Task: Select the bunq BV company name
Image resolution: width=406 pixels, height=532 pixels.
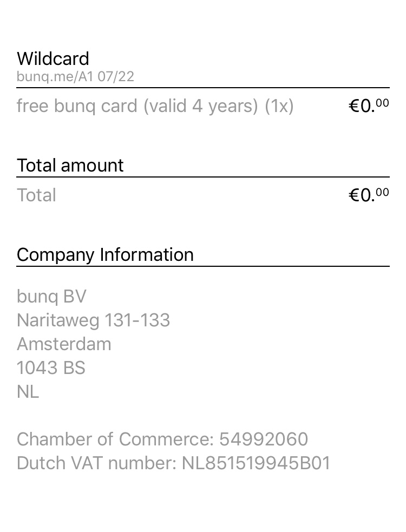Action: coord(51,297)
